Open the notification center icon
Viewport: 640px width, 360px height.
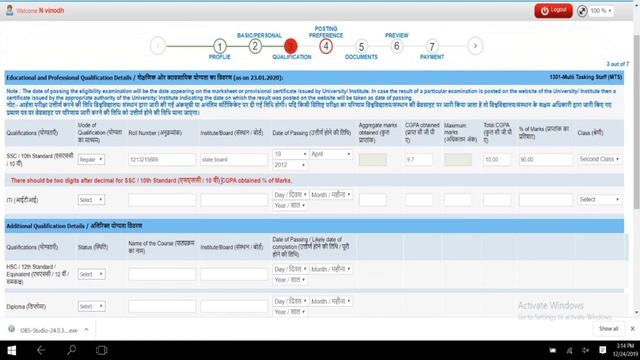[602, 350]
